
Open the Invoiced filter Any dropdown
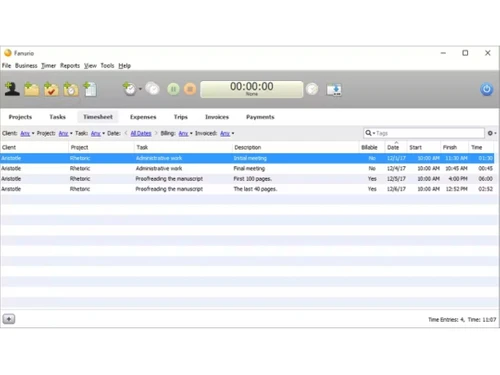point(227,133)
